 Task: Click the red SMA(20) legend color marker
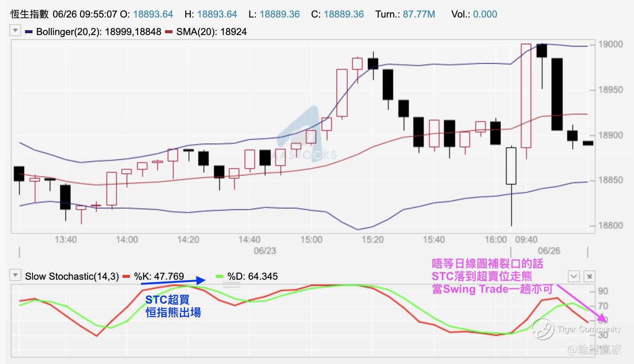[x=169, y=32]
